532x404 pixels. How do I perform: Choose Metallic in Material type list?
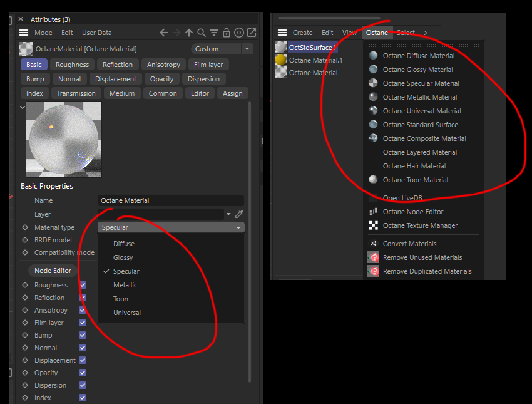point(125,285)
